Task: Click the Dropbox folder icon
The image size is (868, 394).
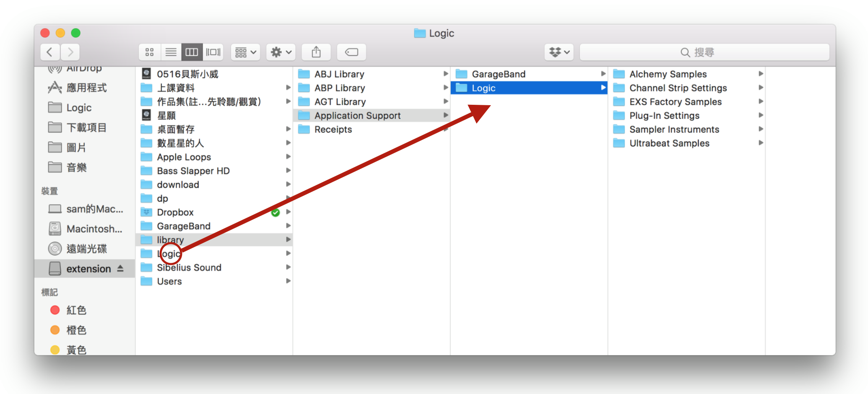Action: 146,212
